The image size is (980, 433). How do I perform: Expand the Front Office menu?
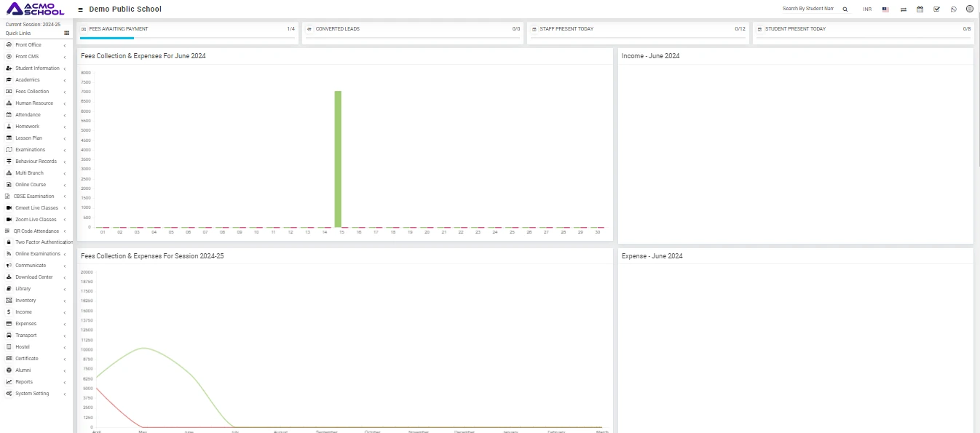coord(28,45)
